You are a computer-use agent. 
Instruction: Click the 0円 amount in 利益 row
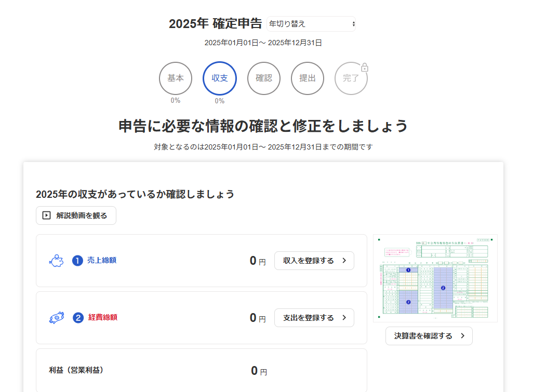(x=259, y=371)
